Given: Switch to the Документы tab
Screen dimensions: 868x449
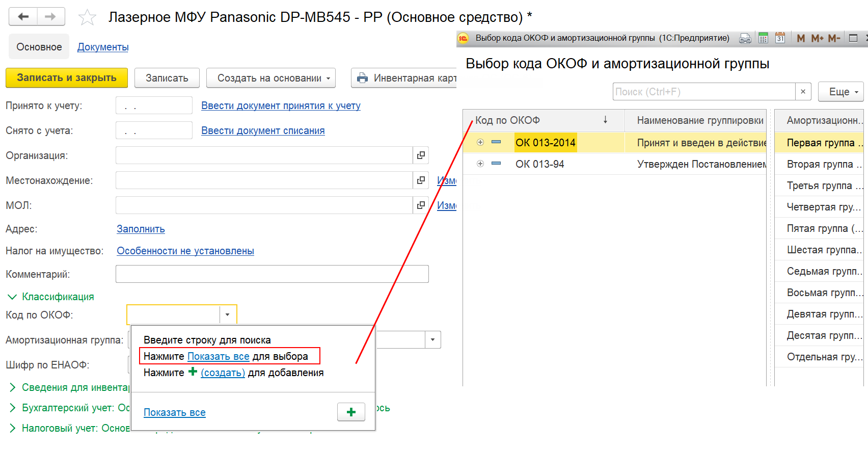Looking at the screenshot, I should [x=103, y=47].
